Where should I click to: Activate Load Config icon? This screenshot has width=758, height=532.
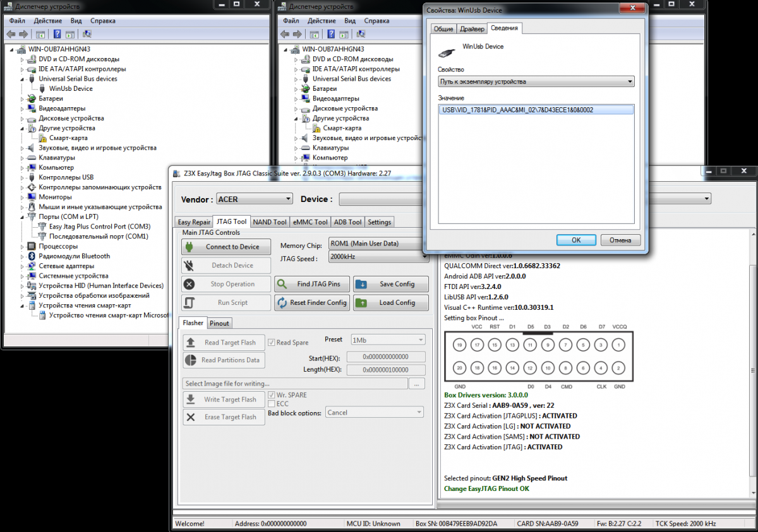390,302
